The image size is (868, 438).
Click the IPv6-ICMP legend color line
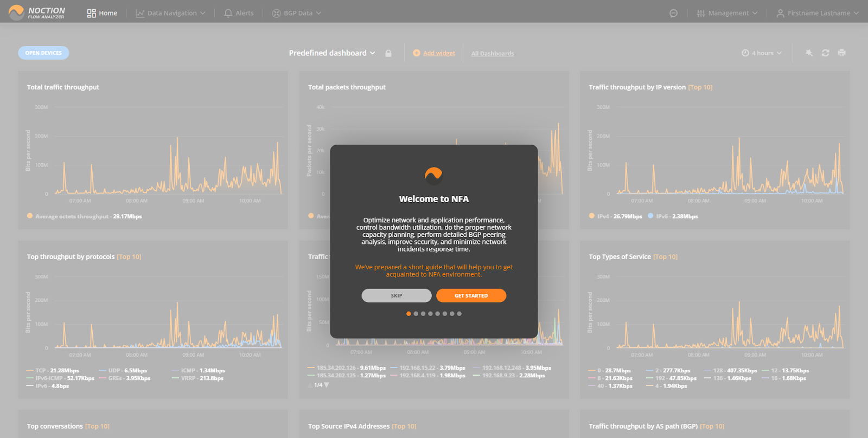[x=30, y=378]
